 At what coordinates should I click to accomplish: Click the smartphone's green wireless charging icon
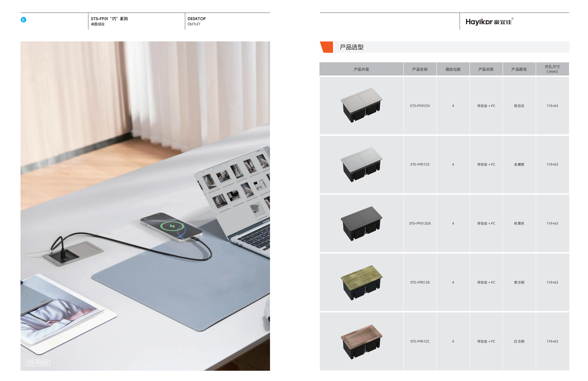click(x=172, y=226)
